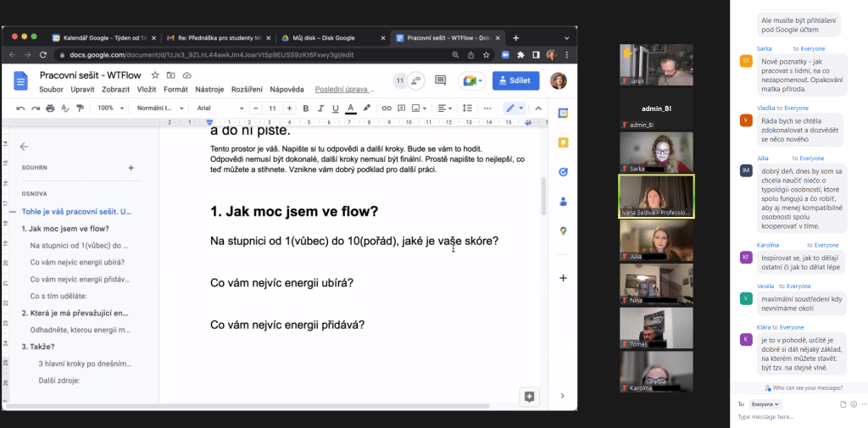The image size is (868, 428).
Task: Open the Upravit menu
Action: pyautogui.click(x=82, y=89)
